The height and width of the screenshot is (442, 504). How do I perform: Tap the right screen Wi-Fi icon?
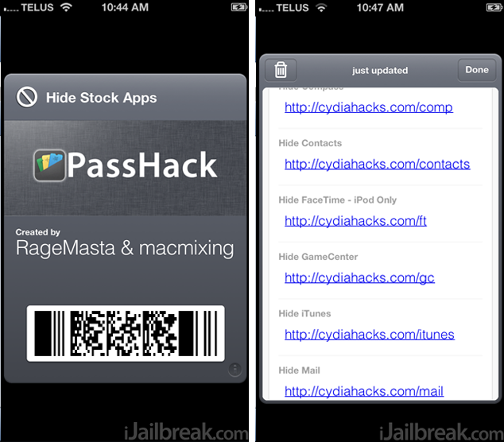click(x=321, y=7)
